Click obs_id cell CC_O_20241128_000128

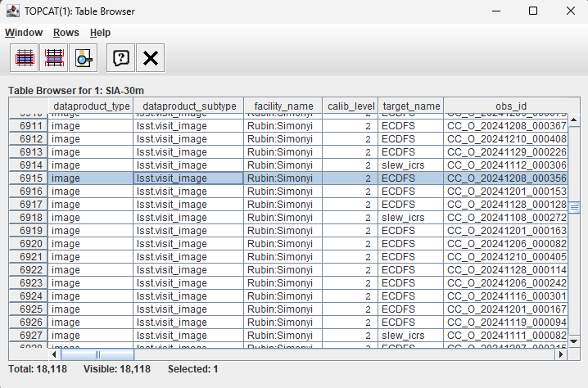506,205
